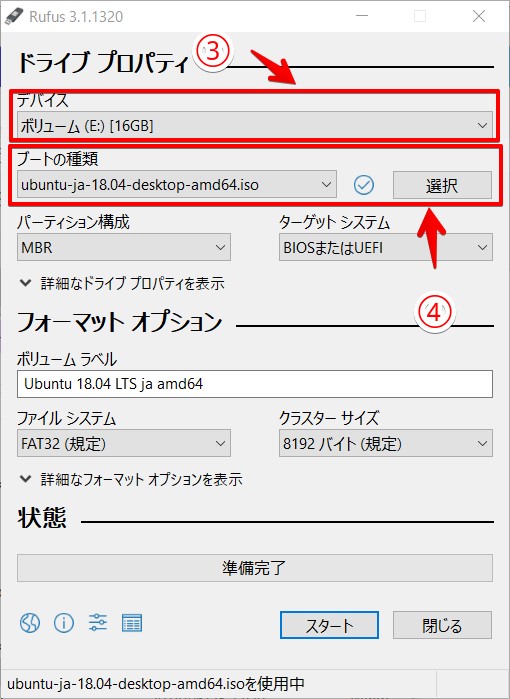Open the ターゲット システム dropdown
The width and height of the screenshot is (510, 699).
point(386,247)
